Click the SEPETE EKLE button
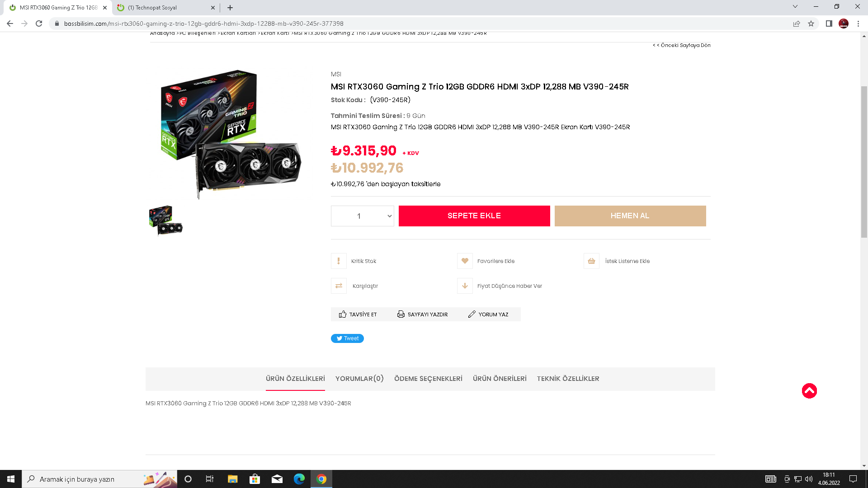 pos(474,216)
